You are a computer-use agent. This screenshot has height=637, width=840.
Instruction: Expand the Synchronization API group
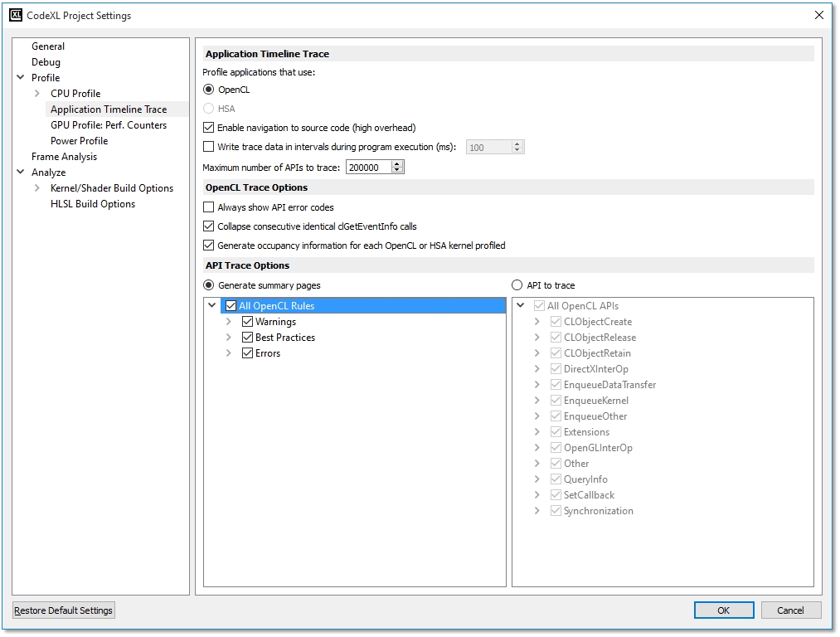[537, 511]
